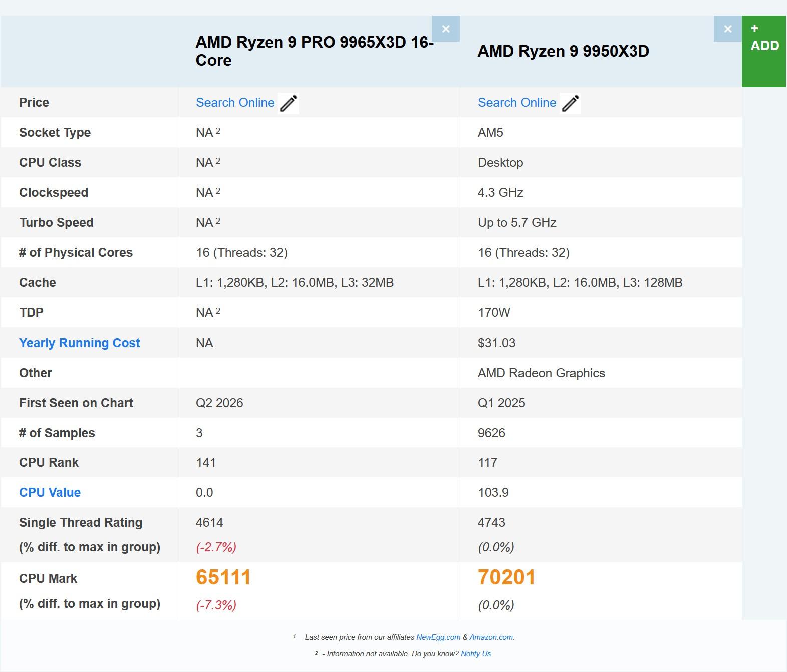Click the CPU Value figure 103.9
Image resolution: width=787 pixels, height=672 pixels.
493,492
